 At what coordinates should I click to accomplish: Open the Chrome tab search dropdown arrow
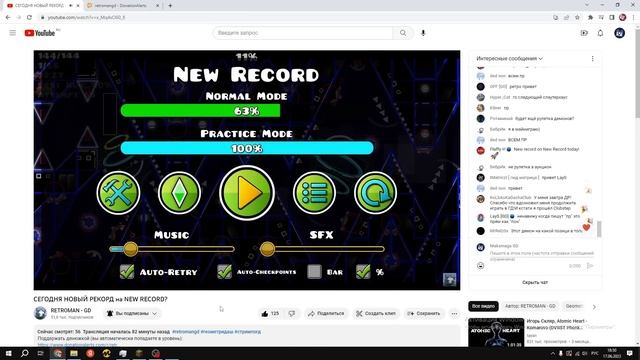pos(587,5)
